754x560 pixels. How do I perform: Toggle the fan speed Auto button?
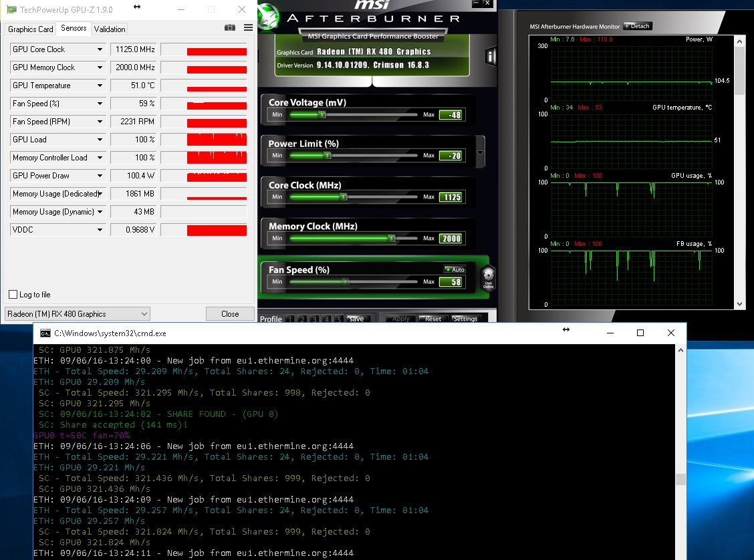(455, 270)
